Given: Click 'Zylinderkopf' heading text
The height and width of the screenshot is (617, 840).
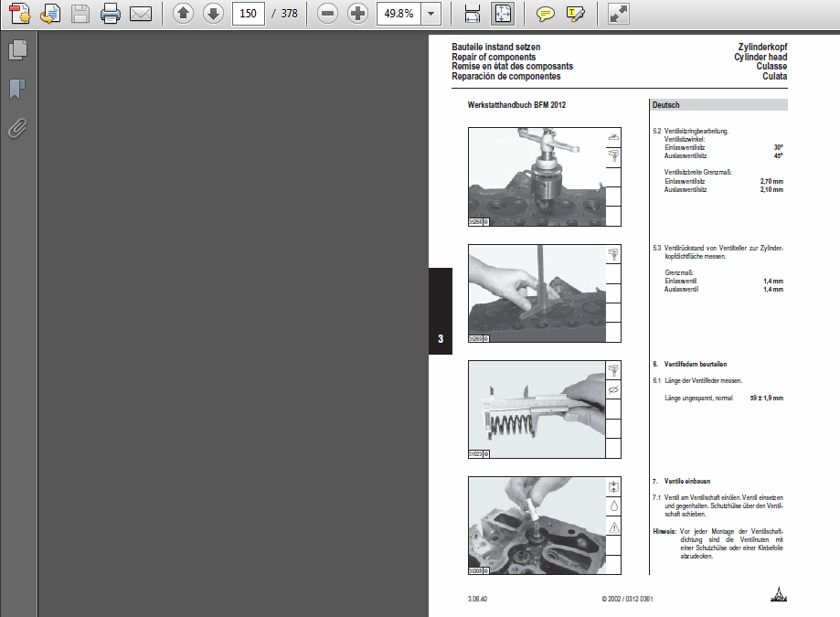Looking at the screenshot, I should 762,48.
